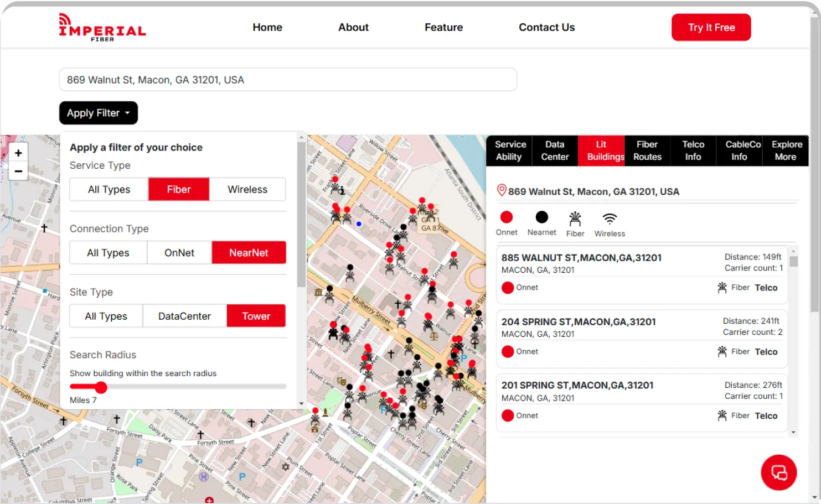Click the red Onnet legend dot

point(507,217)
